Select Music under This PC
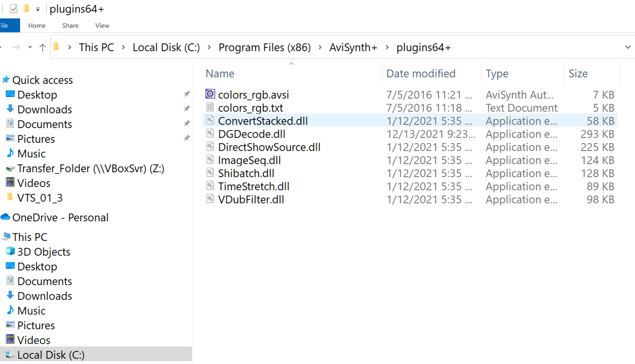The width and height of the screenshot is (635, 364). [x=31, y=311]
